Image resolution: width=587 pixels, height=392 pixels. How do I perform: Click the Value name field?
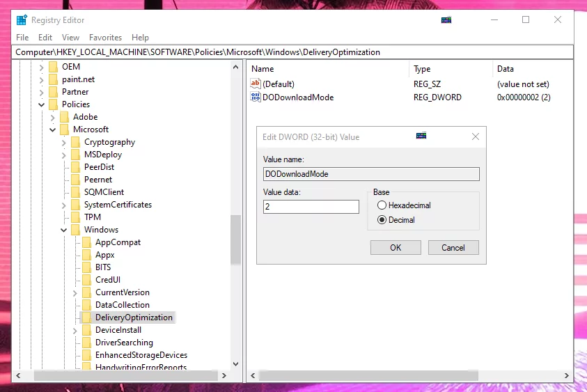371,174
